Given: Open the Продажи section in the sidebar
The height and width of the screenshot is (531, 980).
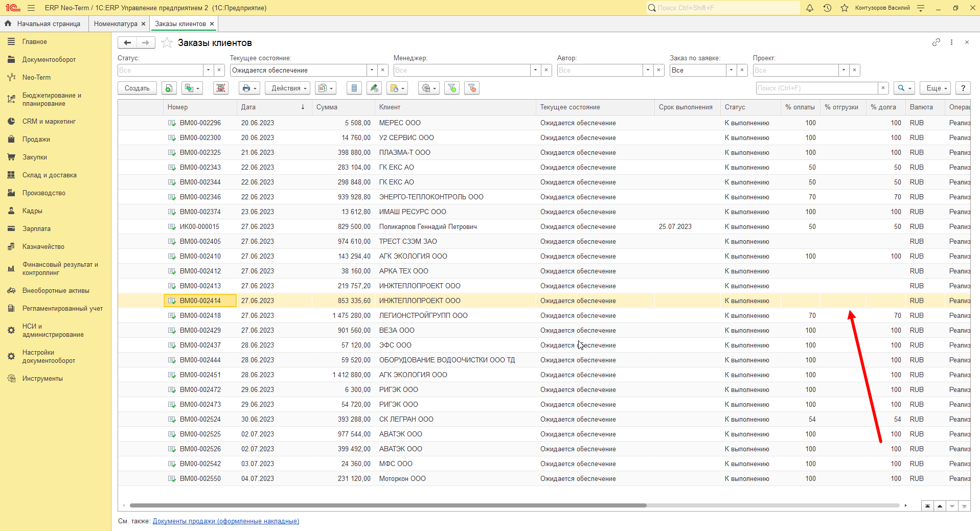Looking at the screenshot, I should pyautogui.click(x=36, y=139).
